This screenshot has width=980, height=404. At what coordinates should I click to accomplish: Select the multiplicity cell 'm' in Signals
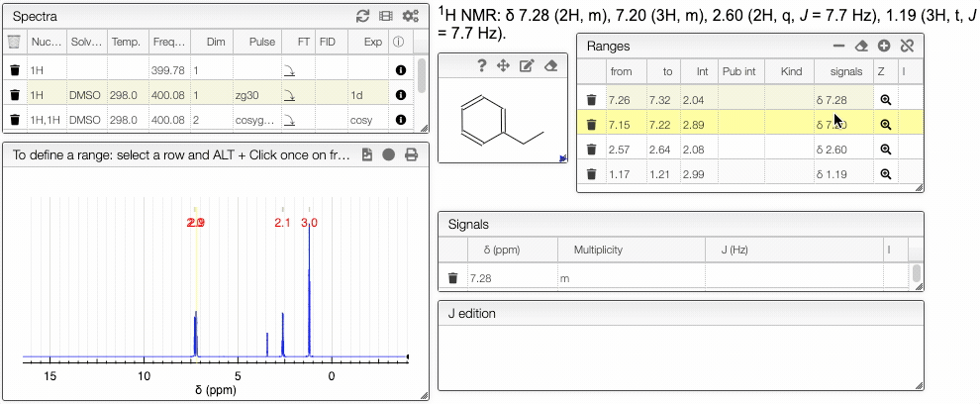coord(632,278)
